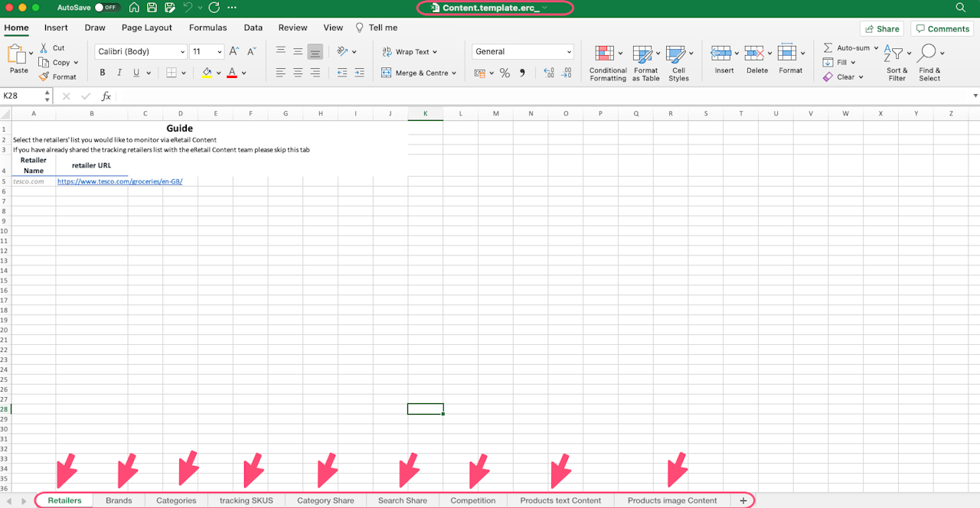This screenshot has width=980, height=508.
Task: Open the tesco.com groceries hyperlink
Action: pyautogui.click(x=119, y=182)
